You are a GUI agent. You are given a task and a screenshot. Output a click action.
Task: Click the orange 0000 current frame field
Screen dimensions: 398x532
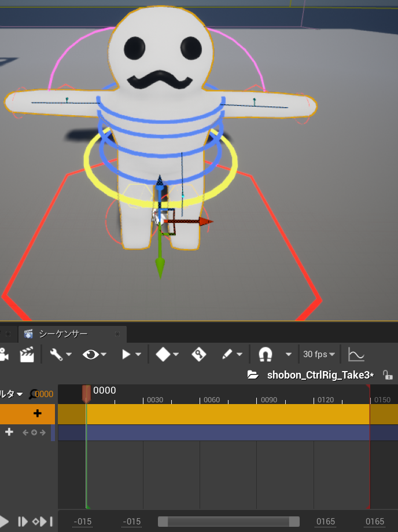44,394
